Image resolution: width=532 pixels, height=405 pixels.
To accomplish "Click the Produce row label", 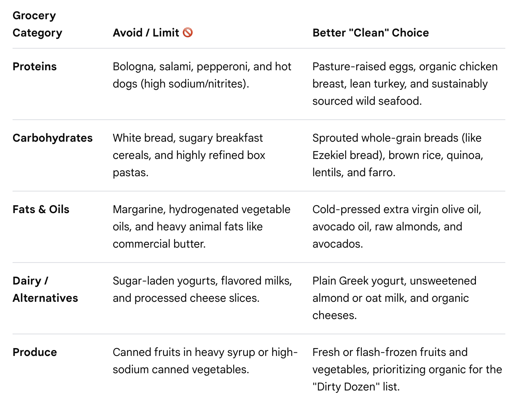I will tap(35, 352).
